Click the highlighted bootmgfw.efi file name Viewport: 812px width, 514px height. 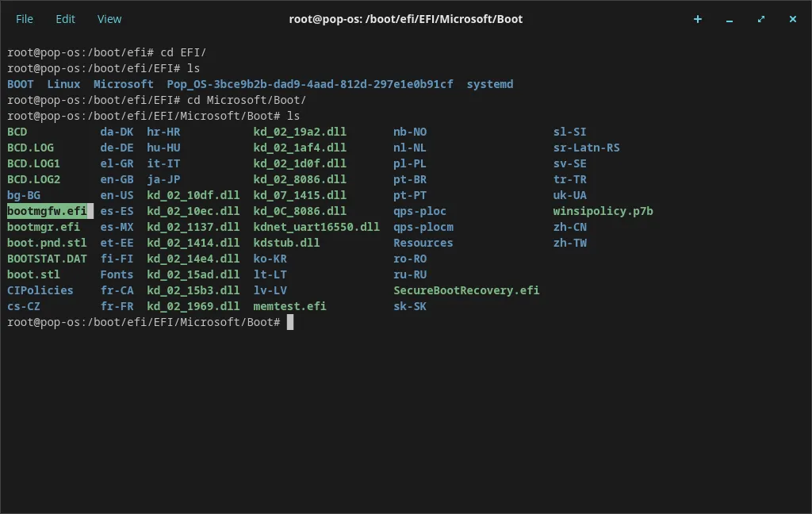(47, 211)
